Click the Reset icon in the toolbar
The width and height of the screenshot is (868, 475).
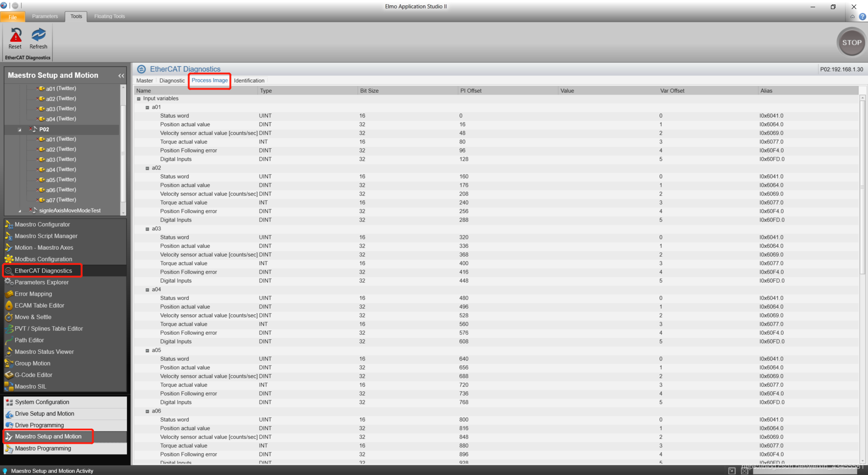point(15,35)
